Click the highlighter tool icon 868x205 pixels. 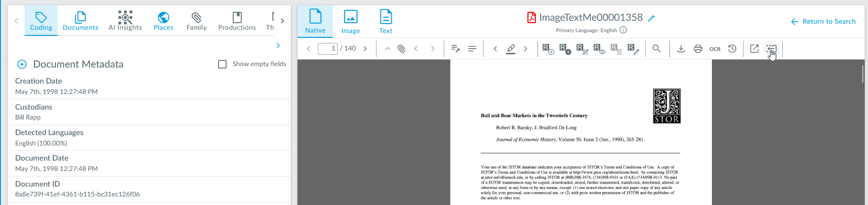(x=511, y=49)
